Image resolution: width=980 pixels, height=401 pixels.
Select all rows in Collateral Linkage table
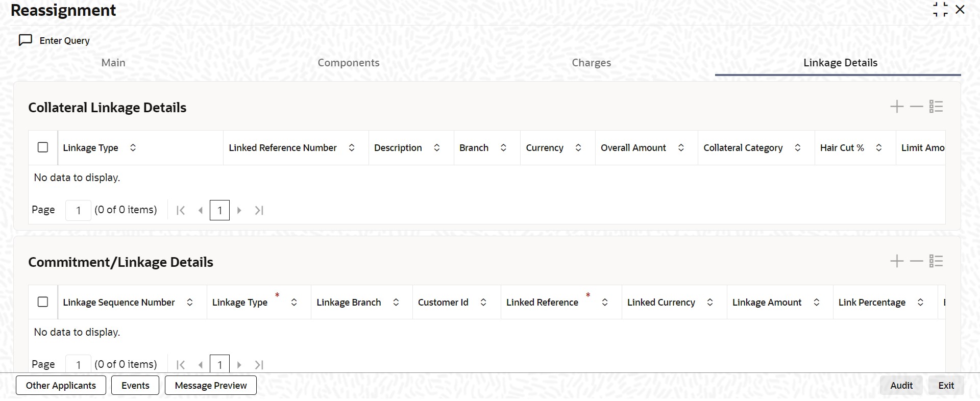click(x=43, y=147)
